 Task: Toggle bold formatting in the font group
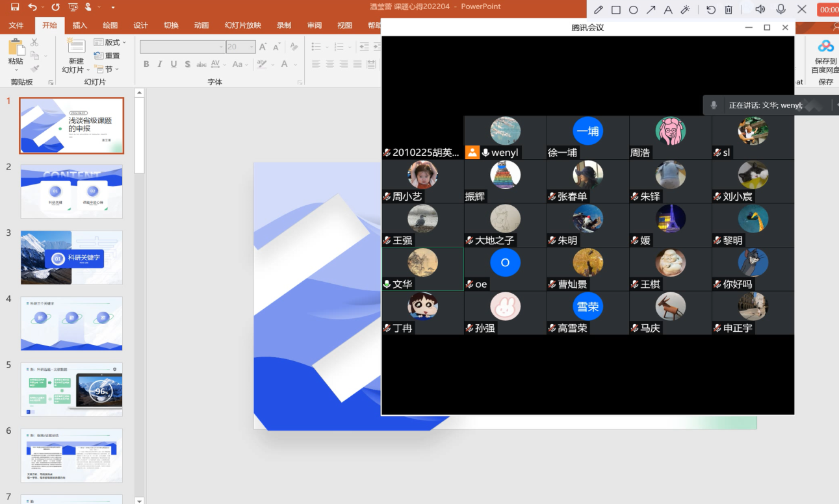[146, 64]
